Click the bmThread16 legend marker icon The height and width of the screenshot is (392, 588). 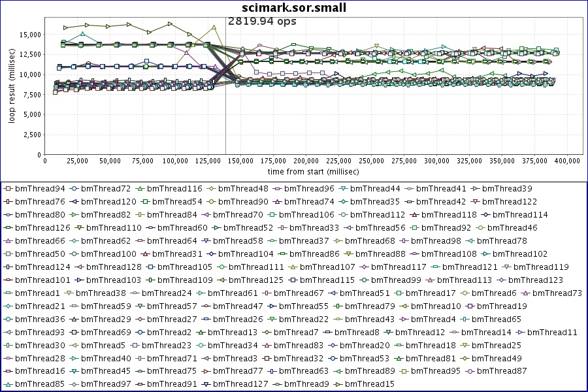8,372
